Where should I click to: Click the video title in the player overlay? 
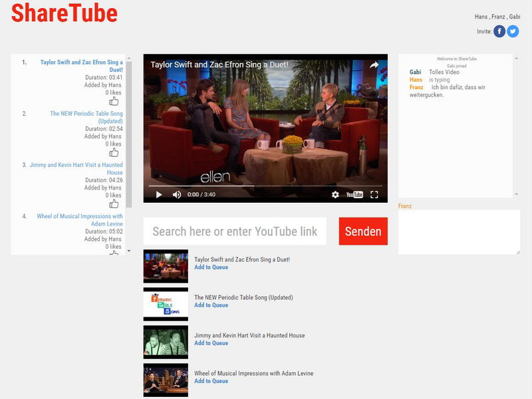(x=219, y=65)
